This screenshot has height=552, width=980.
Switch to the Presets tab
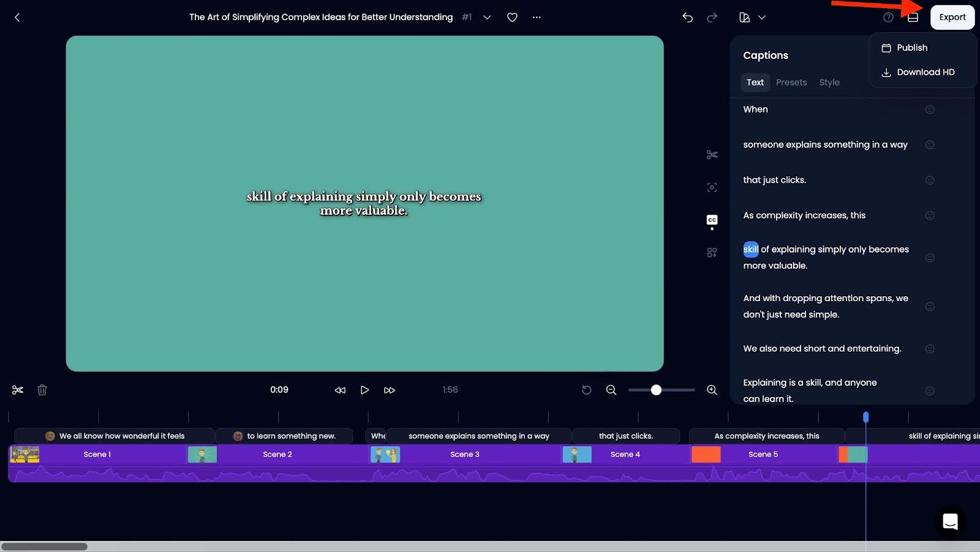(791, 83)
